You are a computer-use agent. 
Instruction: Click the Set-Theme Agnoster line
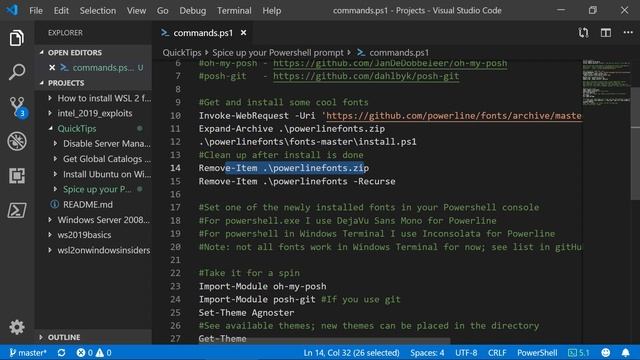coord(247,313)
